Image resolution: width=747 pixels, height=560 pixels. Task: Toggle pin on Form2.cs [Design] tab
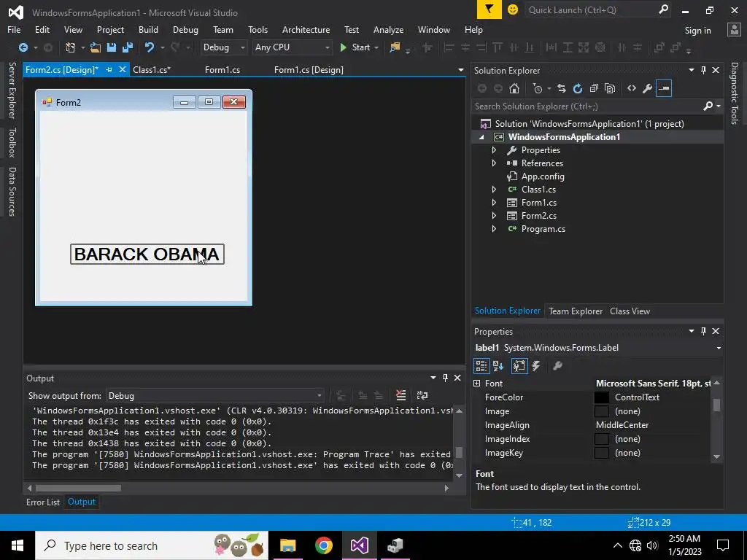[x=109, y=69]
